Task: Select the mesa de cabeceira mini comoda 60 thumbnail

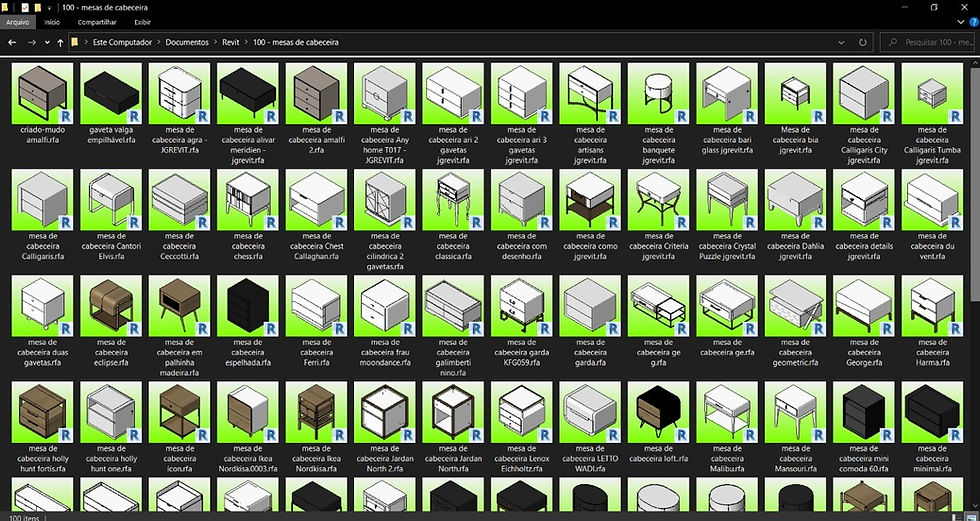Action: coord(864,412)
